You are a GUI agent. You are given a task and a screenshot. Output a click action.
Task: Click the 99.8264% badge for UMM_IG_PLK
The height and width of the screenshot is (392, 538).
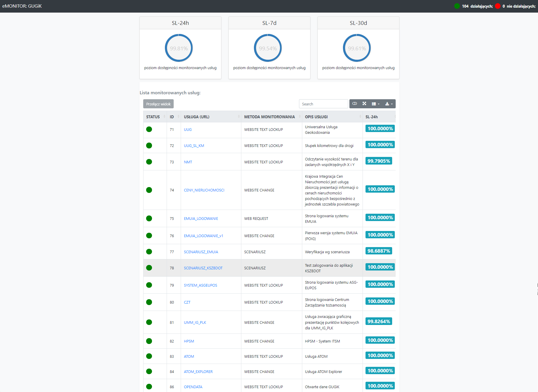tap(379, 321)
